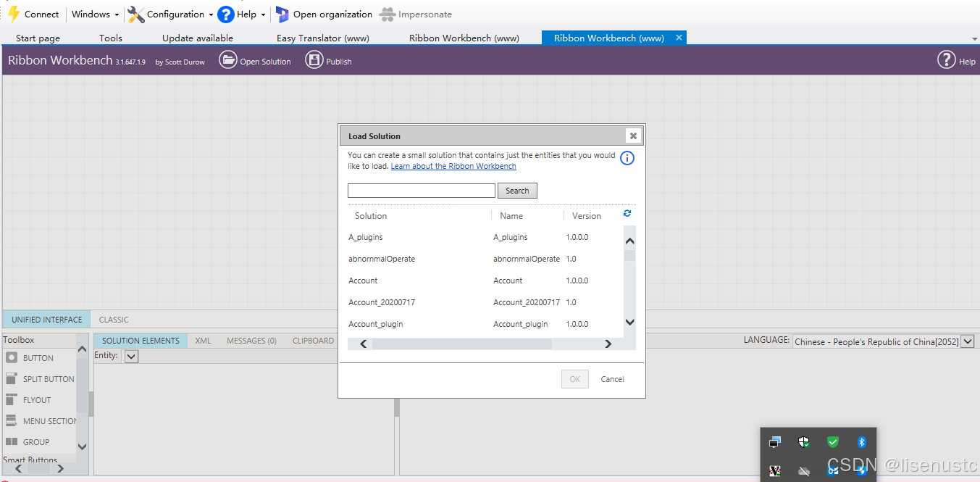Click the Publish icon
Viewport: 980px width, 482px height.
(x=314, y=60)
